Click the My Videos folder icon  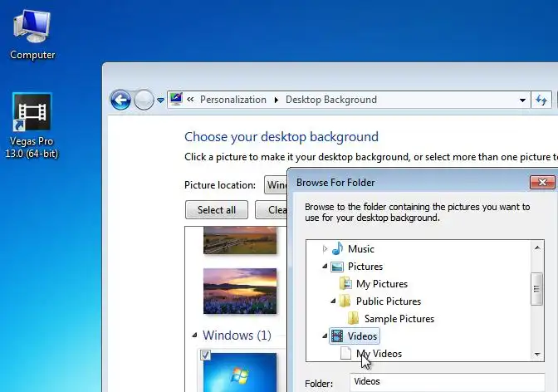tap(345, 353)
